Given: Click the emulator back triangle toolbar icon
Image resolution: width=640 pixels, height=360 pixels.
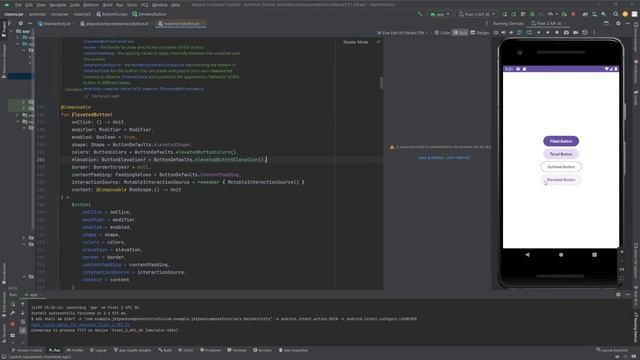Looking at the screenshot, I should [539, 33].
